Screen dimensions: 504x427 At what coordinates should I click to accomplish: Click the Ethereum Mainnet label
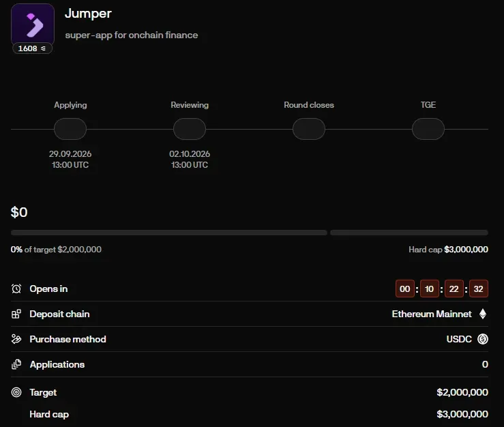(x=432, y=314)
